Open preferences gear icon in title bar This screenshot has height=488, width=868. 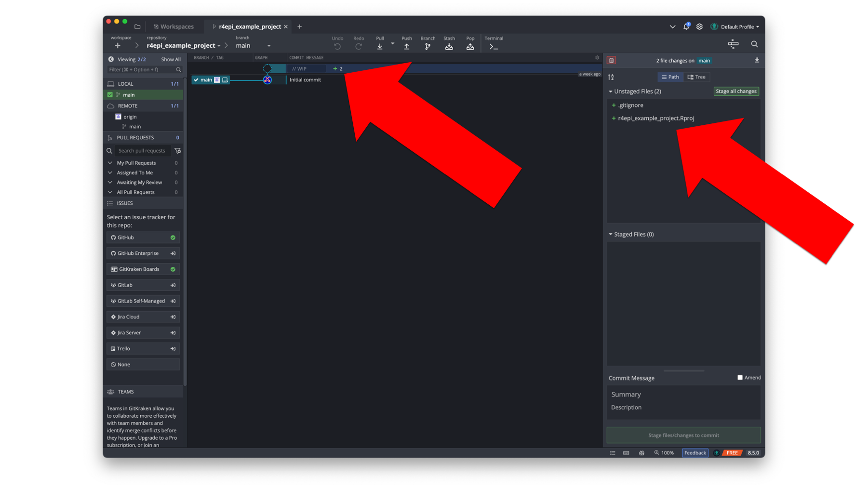(x=699, y=26)
